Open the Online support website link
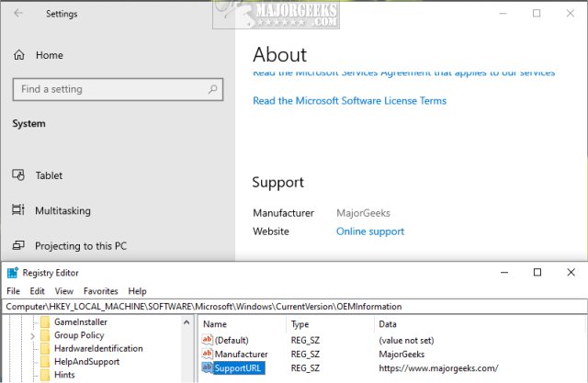The image size is (588, 383). 370,231
